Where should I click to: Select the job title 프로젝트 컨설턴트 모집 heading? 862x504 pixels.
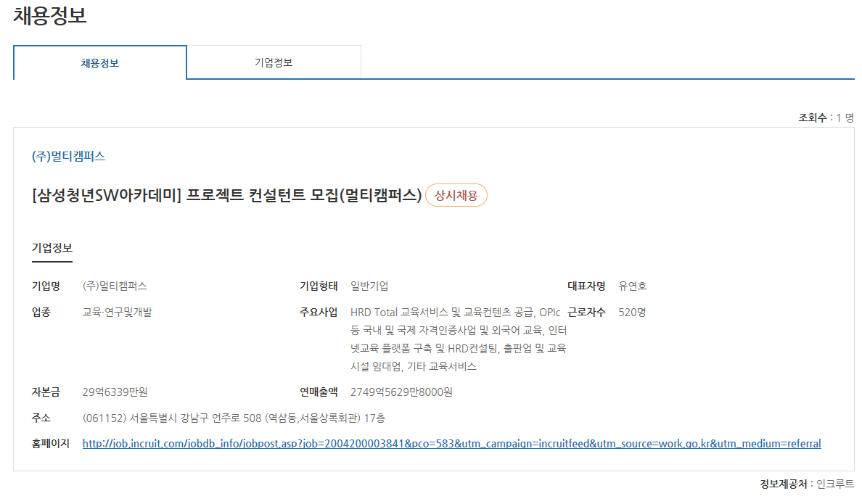point(226,195)
